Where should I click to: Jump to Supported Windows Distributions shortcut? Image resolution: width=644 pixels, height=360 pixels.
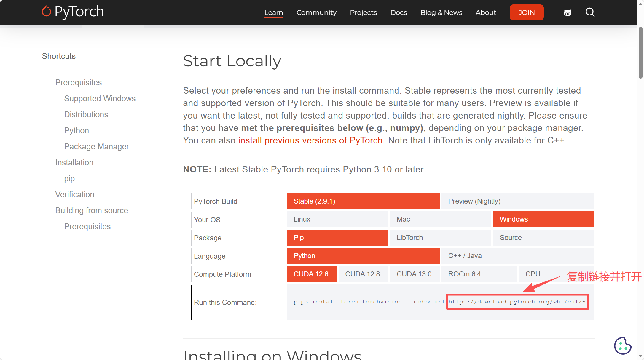coord(100,99)
